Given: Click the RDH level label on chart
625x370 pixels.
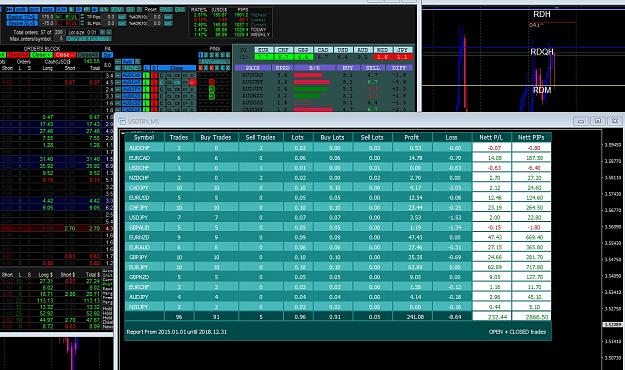Looking at the screenshot, I should (x=542, y=14).
